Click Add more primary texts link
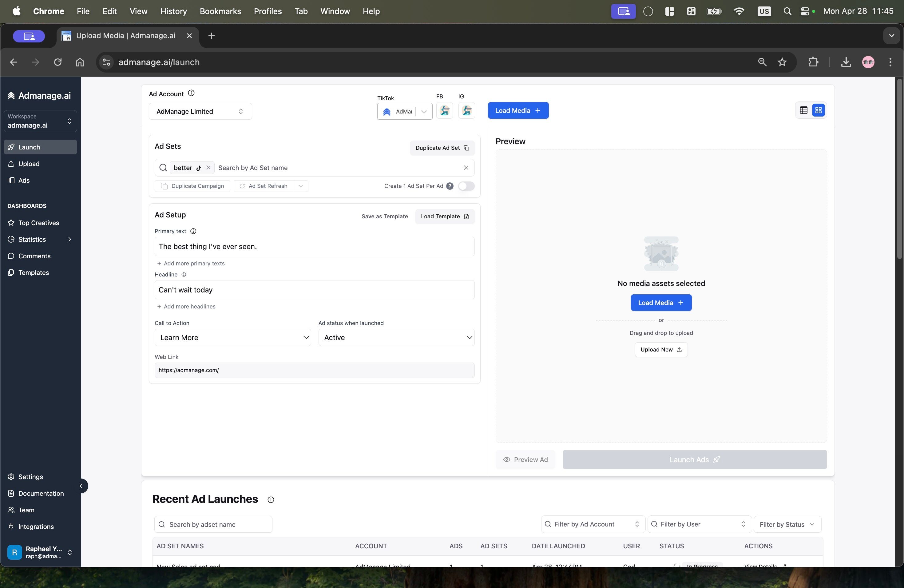904x588 pixels. click(x=191, y=263)
